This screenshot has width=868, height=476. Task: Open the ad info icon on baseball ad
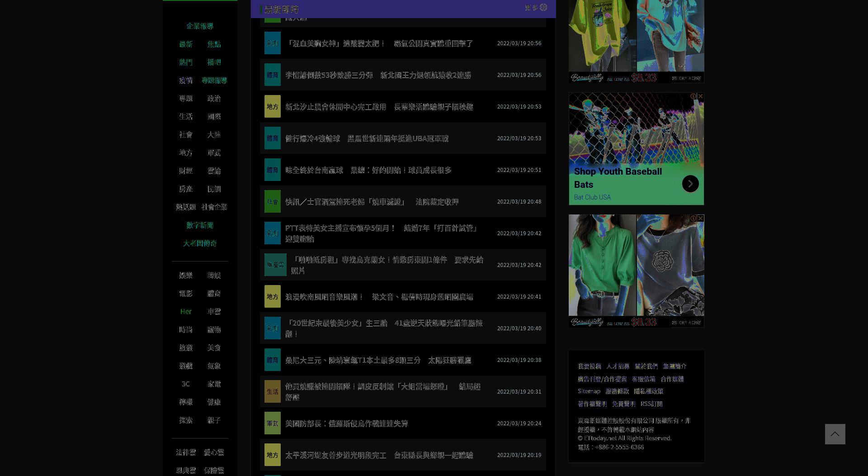click(693, 96)
